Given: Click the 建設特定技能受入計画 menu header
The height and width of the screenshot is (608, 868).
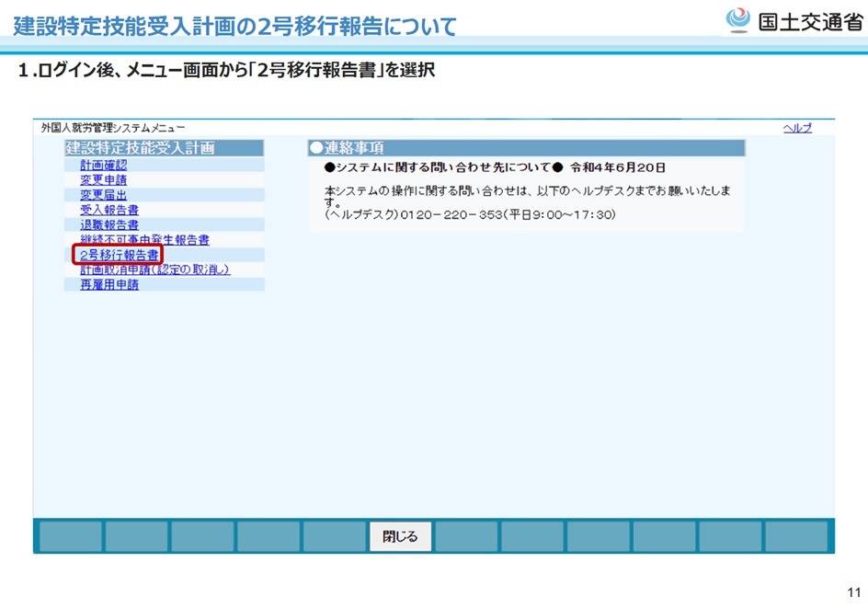Looking at the screenshot, I should pyautogui.click(x=140, y=148).
